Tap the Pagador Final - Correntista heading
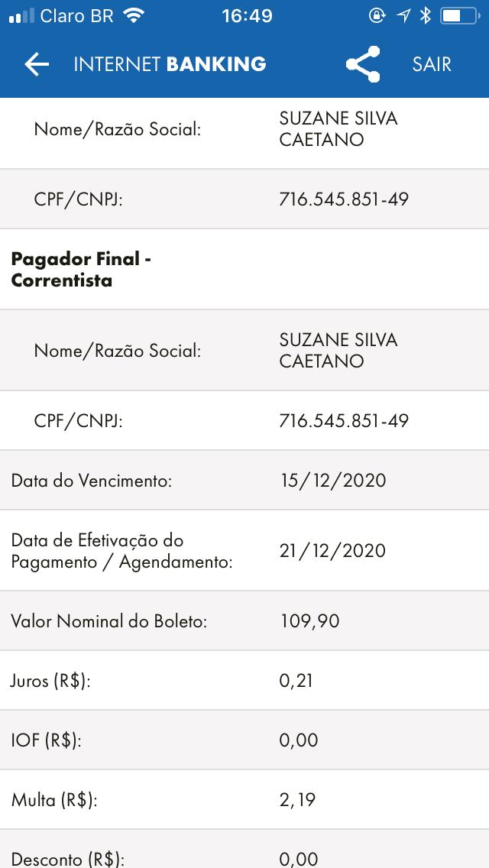The width and height of the screenshot is (489, 868). tap(82, 270)
